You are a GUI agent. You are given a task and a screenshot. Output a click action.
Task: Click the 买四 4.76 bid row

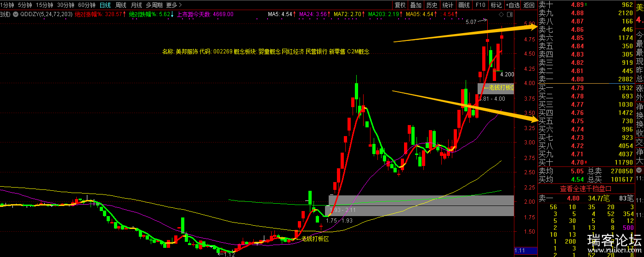tap(586, 113)
